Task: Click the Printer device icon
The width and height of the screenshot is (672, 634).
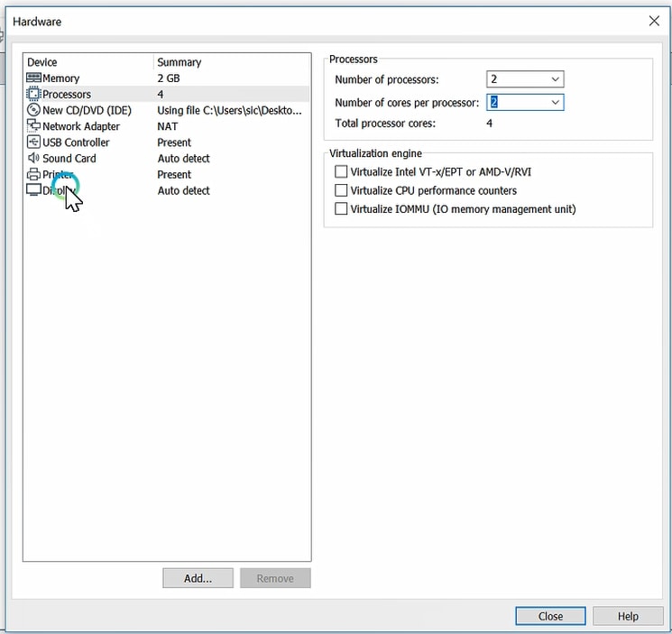Action: coord(34,175)
